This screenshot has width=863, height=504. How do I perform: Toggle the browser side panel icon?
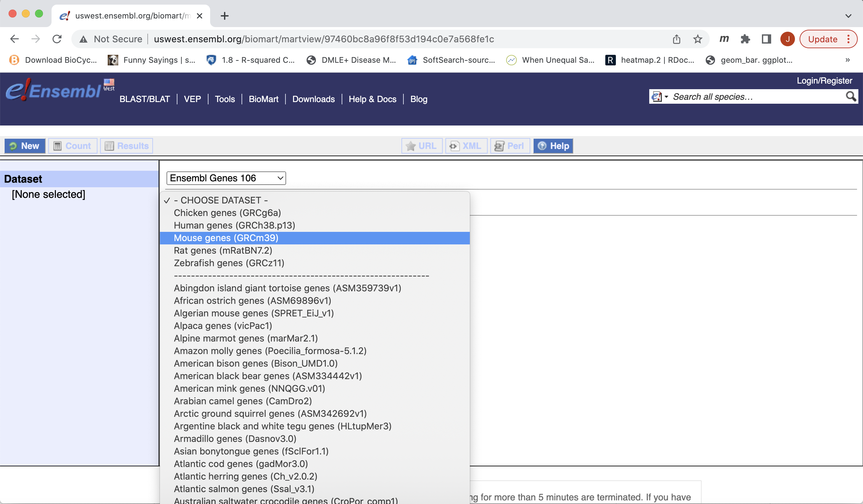(767, 39)
